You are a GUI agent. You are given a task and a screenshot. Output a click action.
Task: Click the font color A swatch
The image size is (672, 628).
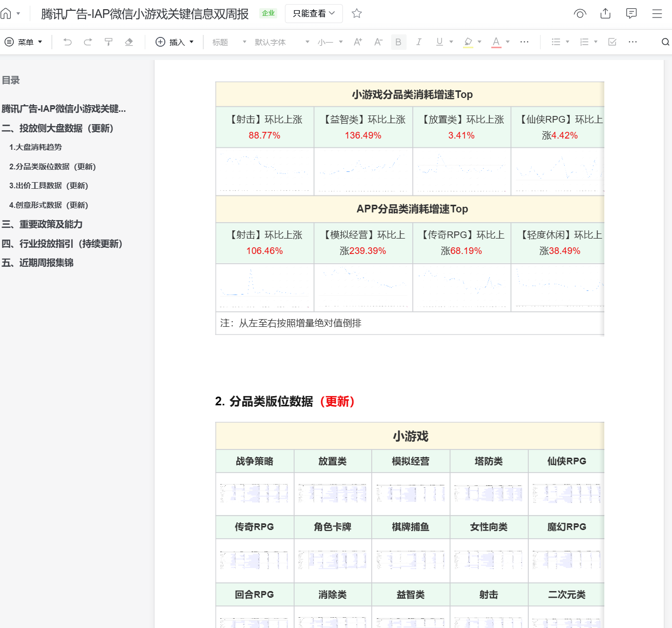[496, 42]
